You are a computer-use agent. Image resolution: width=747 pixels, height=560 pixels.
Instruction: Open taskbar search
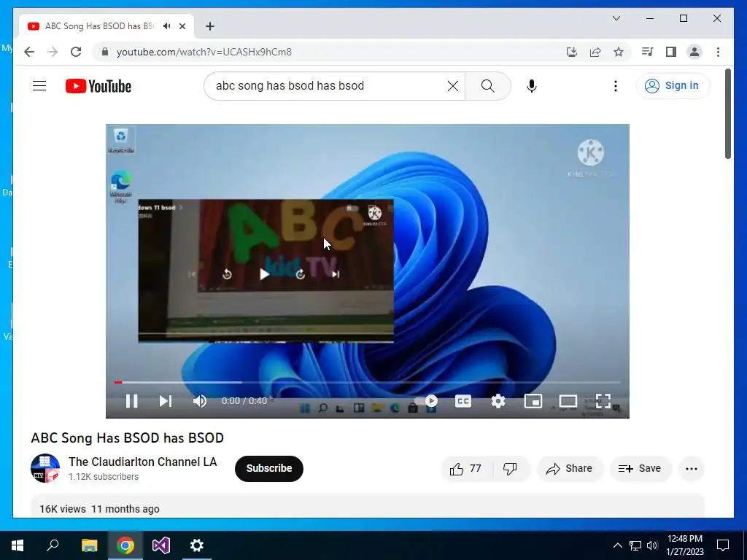(x=53, y=545)
